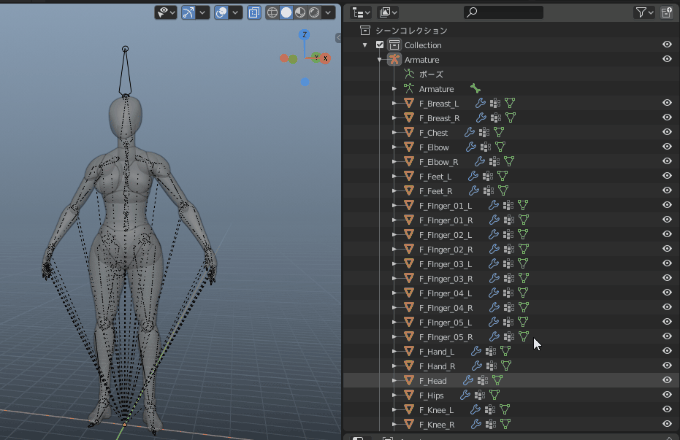Open outliner editor type dropdown
Screen dimensions: 680x440
[x=361, y=13]
